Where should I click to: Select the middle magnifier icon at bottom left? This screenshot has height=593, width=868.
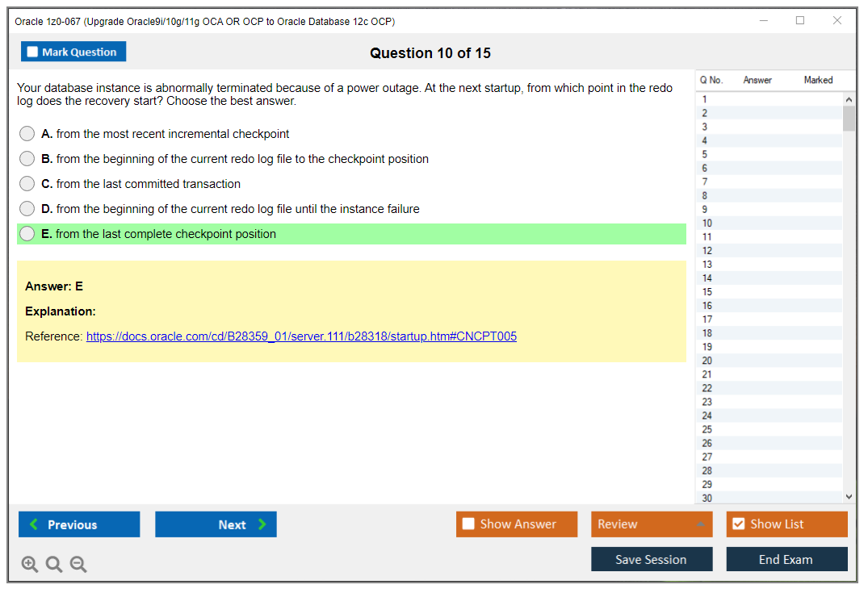tap(53, 564)
